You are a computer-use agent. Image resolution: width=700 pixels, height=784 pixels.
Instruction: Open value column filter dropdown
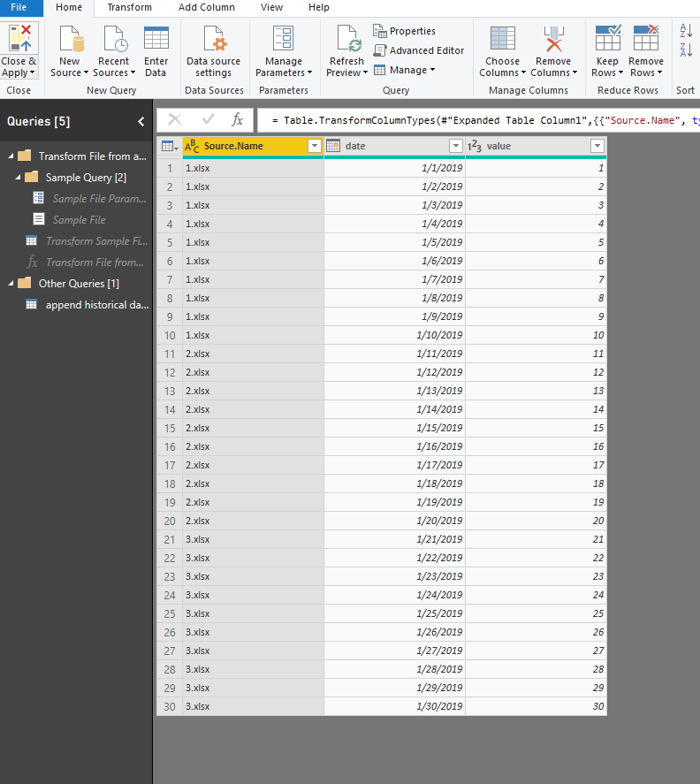tap(597, 146)
